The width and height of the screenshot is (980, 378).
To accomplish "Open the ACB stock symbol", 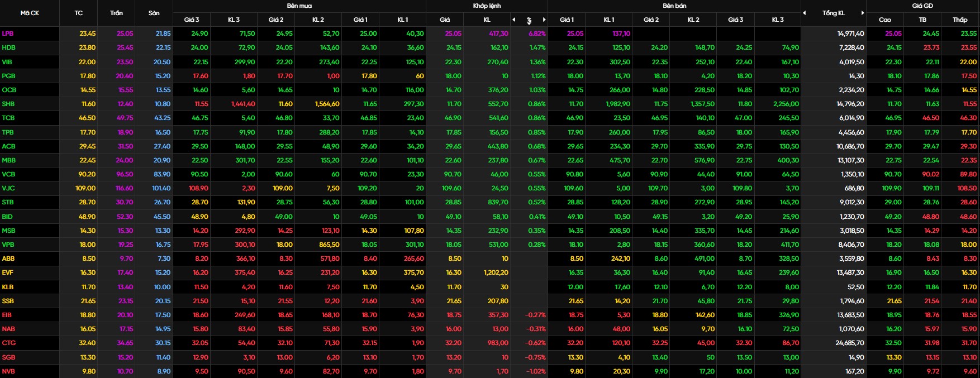I will pos(8,146).
